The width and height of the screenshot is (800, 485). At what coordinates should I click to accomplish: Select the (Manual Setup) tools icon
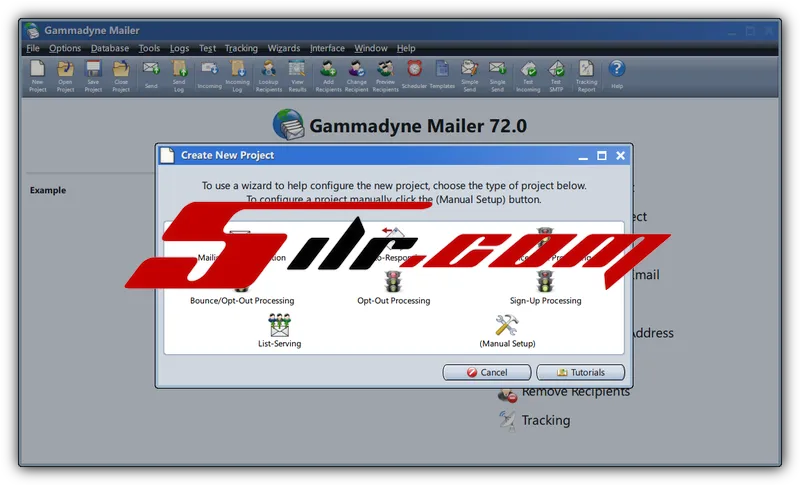507,325
